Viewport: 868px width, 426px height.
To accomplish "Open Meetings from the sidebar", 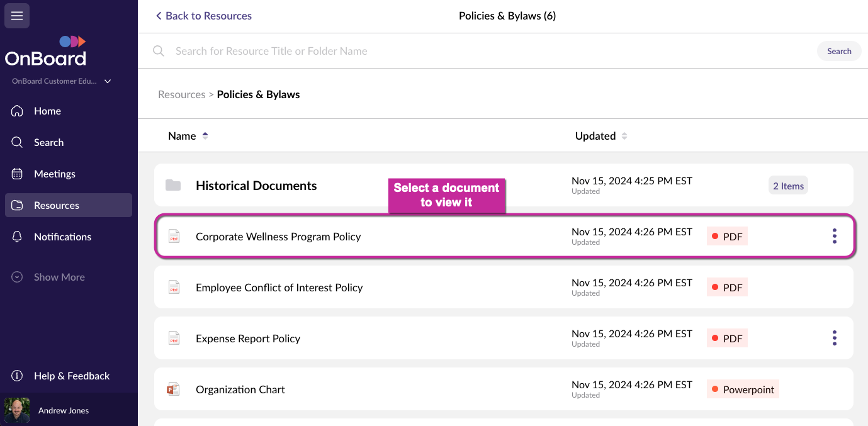I will coord(54,174).
